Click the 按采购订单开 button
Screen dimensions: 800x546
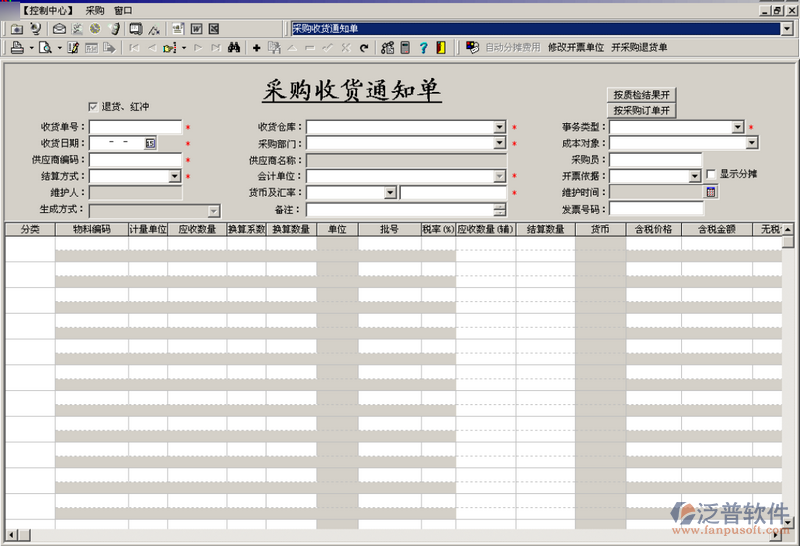pos(641,110)
